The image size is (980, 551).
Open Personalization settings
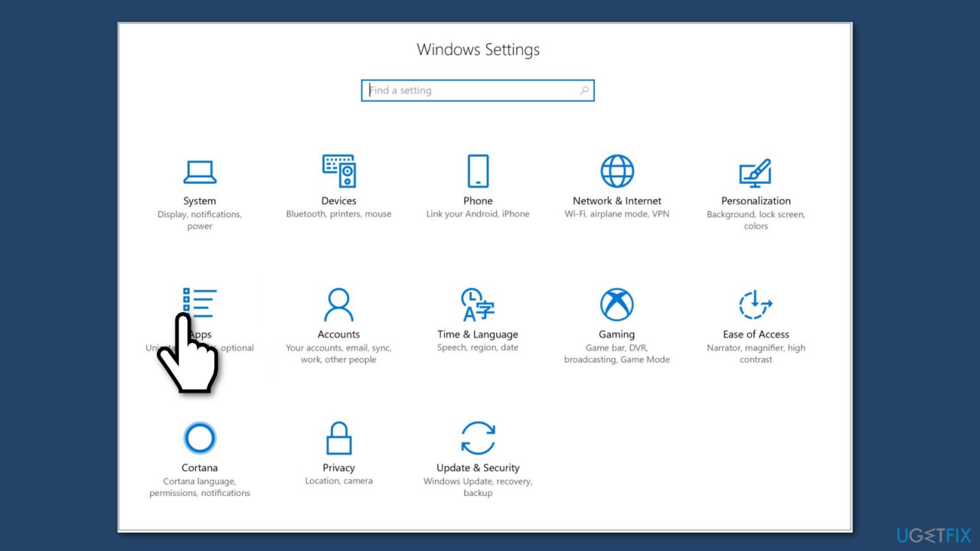coord(756,173)
